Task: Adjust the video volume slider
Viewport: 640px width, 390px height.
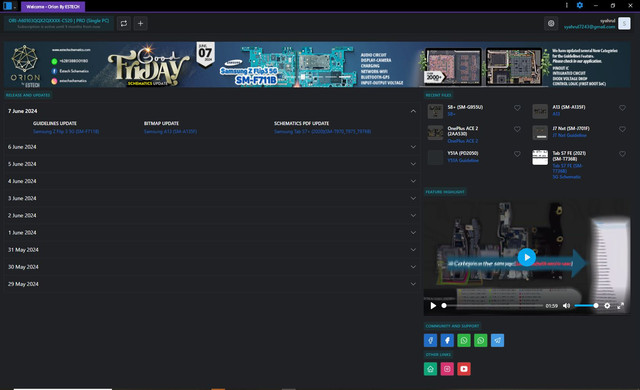Action: click(586, 306)
